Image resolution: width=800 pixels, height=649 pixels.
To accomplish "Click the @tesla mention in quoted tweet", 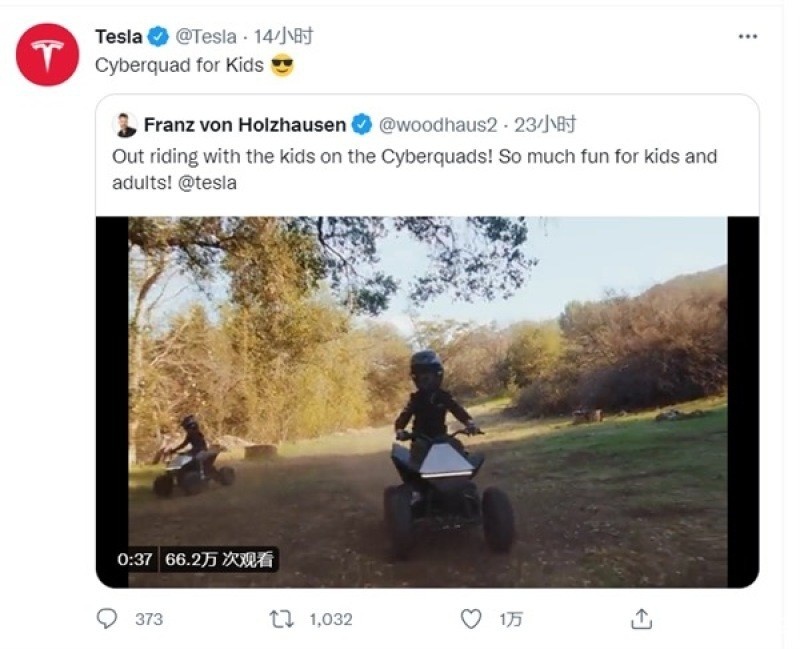I will pos(207,183).
